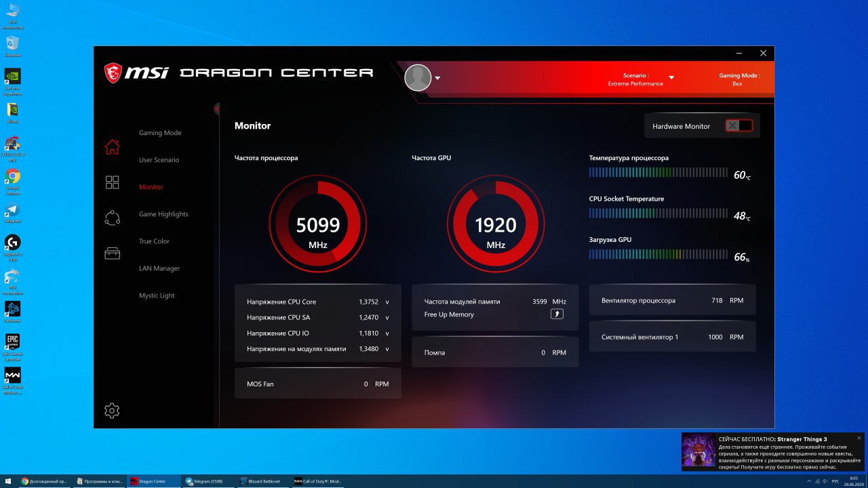The height and width of the screenshot is (488, 868).
Task: Open the Home section icon in sidebar
Action: pyautogui.click(x=112, y=146)
